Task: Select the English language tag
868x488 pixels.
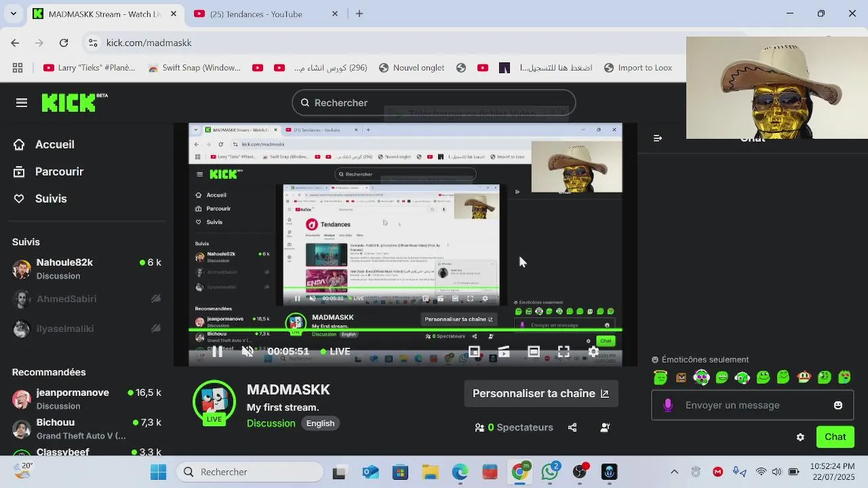Action: click(320, 424)
